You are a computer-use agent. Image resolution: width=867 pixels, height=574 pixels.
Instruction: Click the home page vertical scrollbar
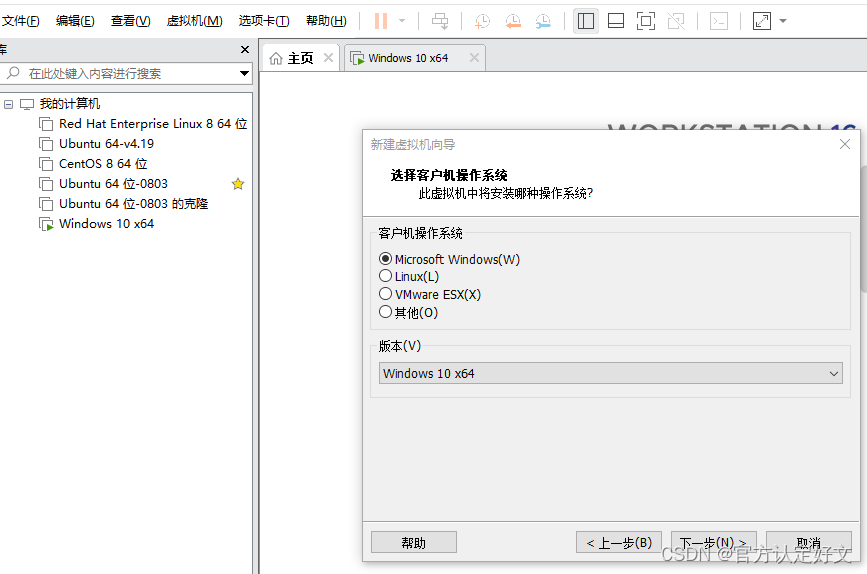[x=863, y=229]
